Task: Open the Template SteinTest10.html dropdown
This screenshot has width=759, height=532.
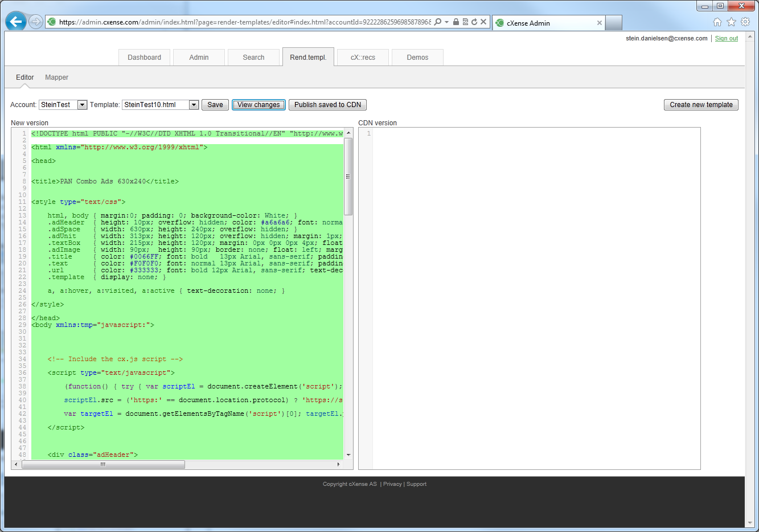Action: tap(194, 105)
